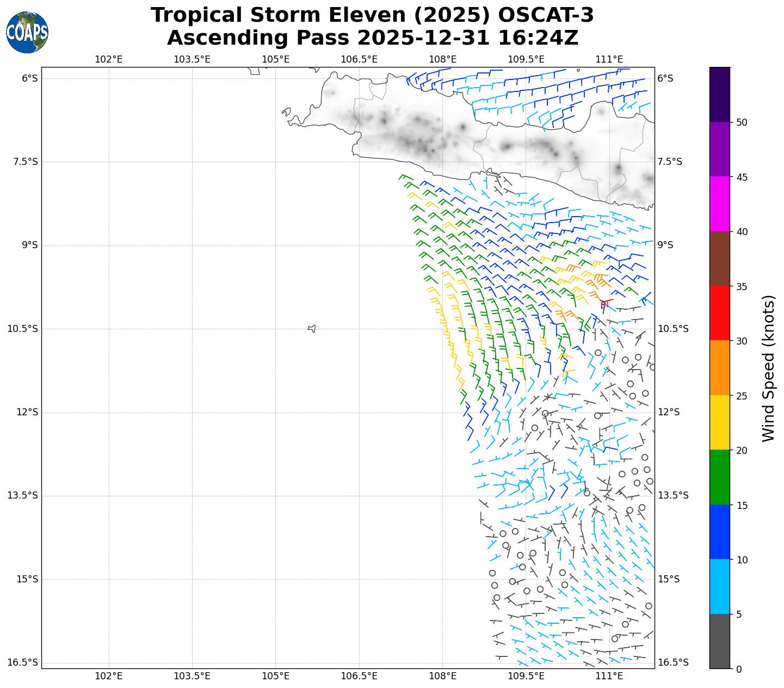Click the 50 tick label on the colorbar
This screenshot has height=688, width=784.
741,122
